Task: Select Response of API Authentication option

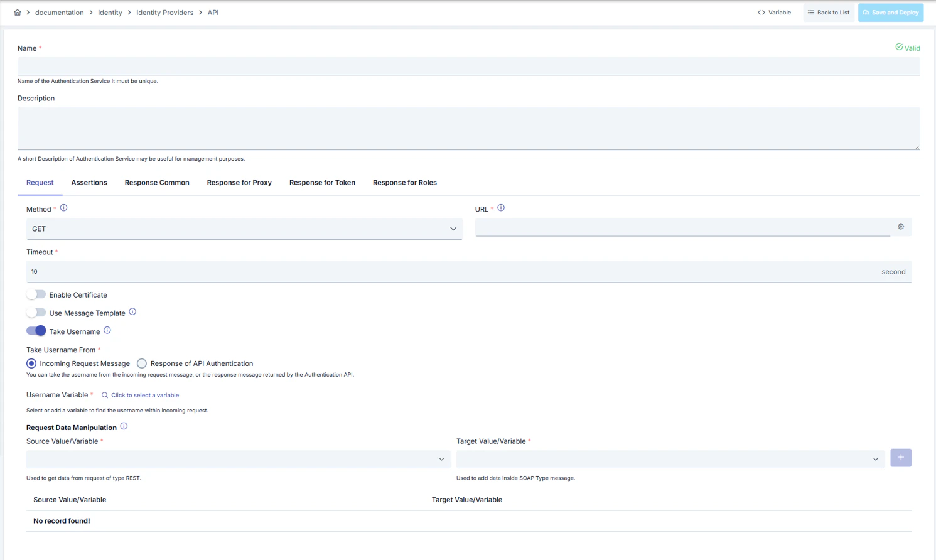Action: pos(142,363)
